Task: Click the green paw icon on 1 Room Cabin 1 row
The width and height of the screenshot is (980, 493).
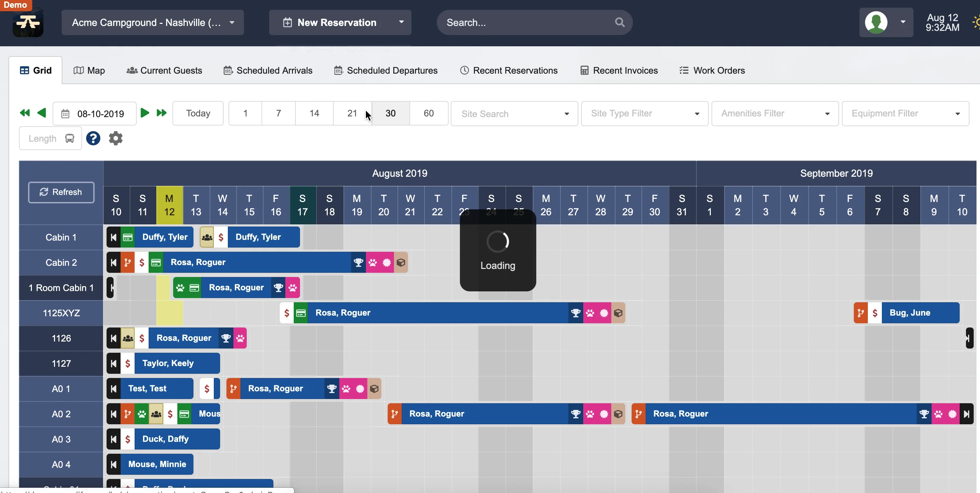Action: 180,288
